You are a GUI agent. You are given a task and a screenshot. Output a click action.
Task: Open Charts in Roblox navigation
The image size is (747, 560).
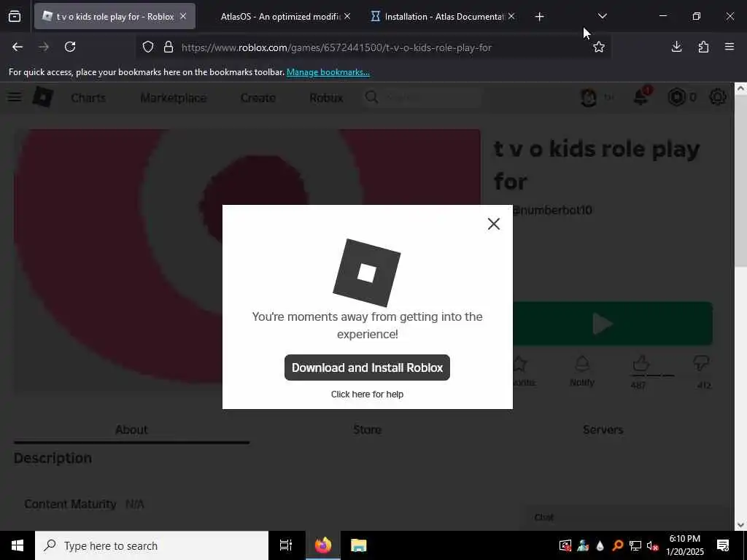pos(88,98)
